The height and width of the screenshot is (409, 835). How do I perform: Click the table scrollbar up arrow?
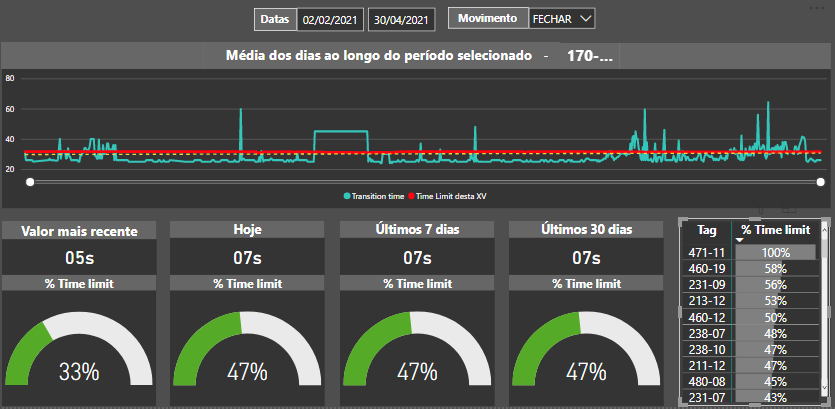point(825,228)
